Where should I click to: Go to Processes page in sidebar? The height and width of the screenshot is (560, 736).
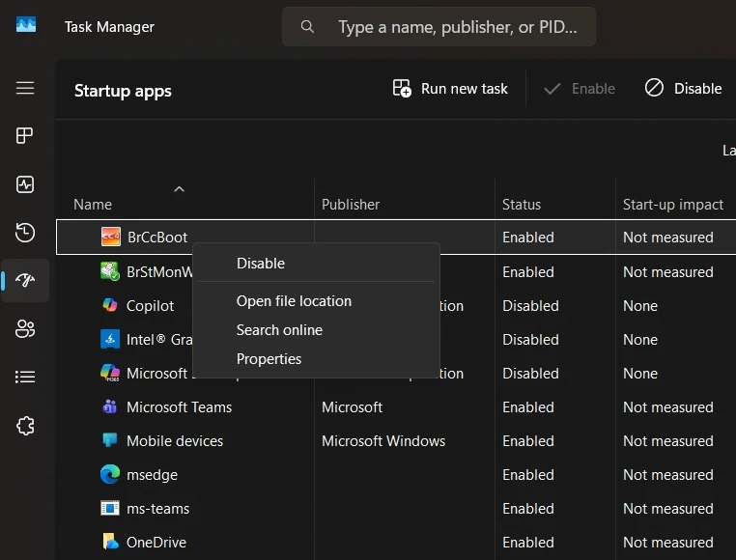[25, 136]
